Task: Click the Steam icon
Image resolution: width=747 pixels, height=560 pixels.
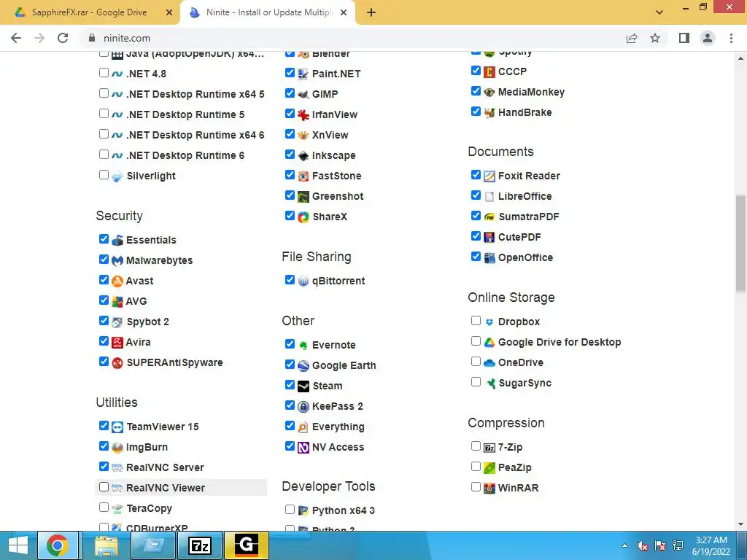Action: (x=303, y=386)
